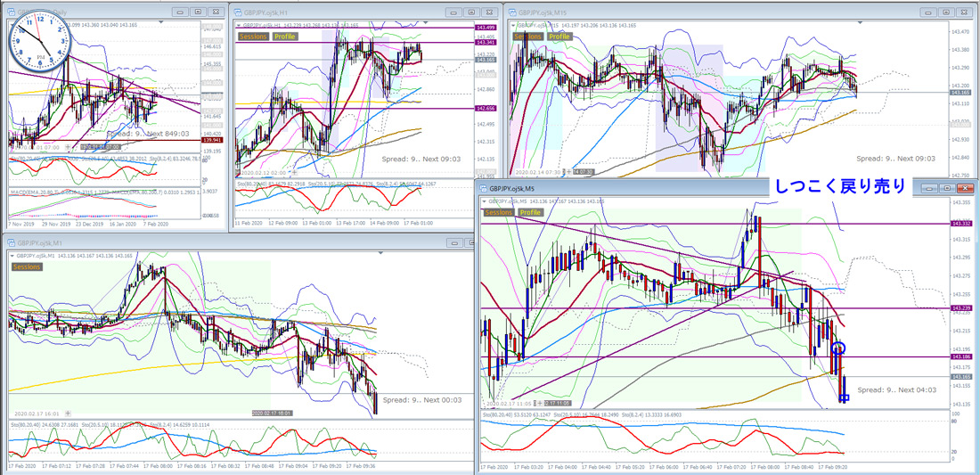Click the restore button of the M5 chart window
The height and width of the screenshot is (475, 980).
coord(950,188)
